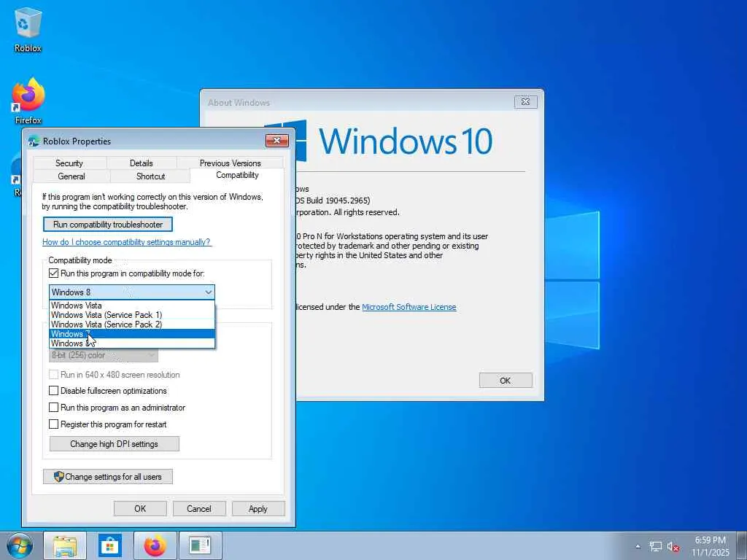Switch to the Shortcut tab

pos(150,176)
